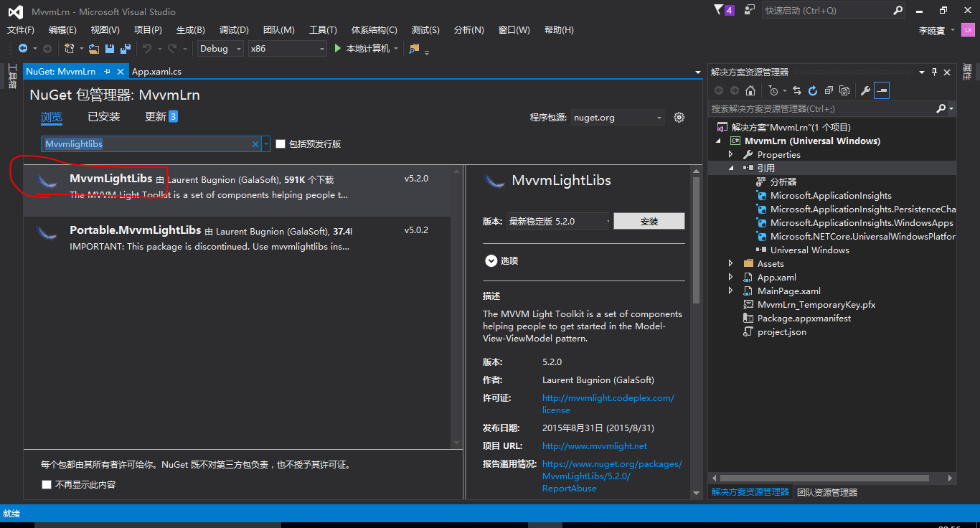The height and width of the screenshot is (528, 980).
Task: Select MvvmLrn_TemporaryKey.pfx file
Action: [816, 305]
